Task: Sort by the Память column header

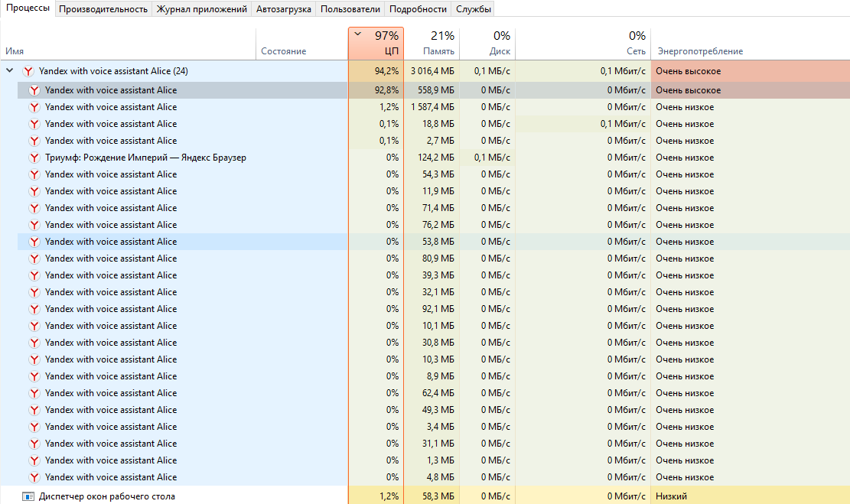Action: point(432,44)
